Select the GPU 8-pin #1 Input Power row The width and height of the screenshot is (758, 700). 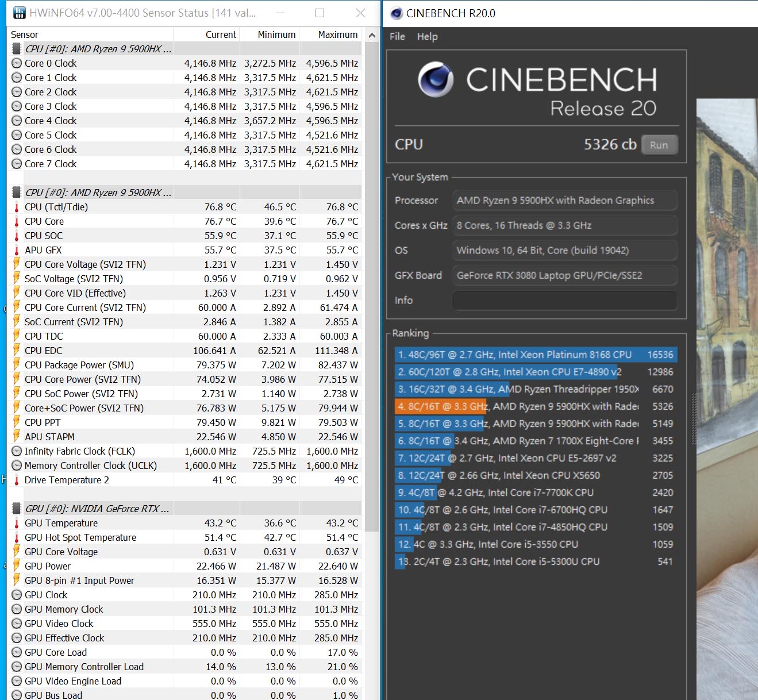185,580
